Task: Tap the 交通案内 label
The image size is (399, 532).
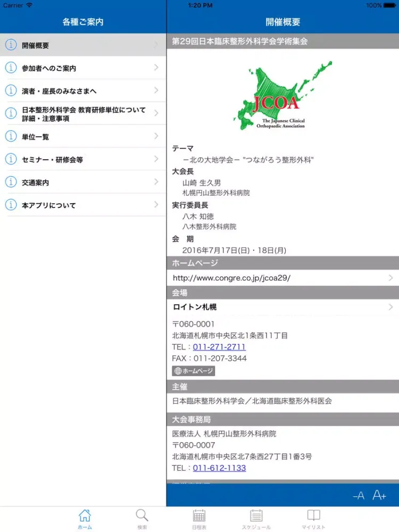Action: [x=35, y=182]
